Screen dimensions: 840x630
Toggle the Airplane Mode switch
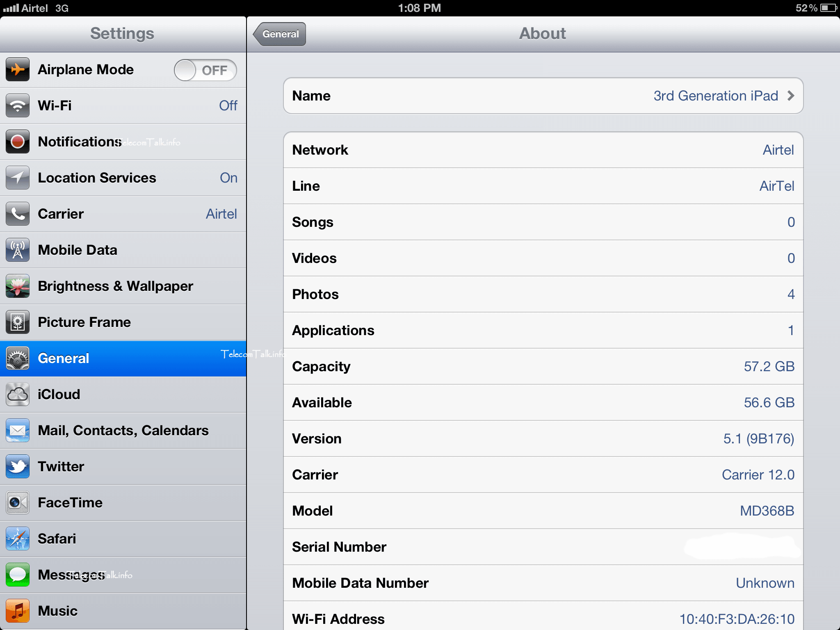click(x=205, y=70)
